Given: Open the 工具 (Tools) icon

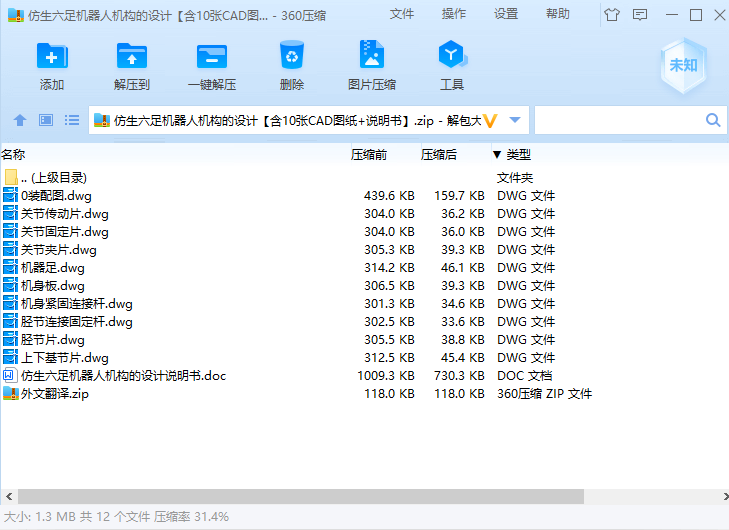Looking at the screenshot, I should [x=451, y=54].
